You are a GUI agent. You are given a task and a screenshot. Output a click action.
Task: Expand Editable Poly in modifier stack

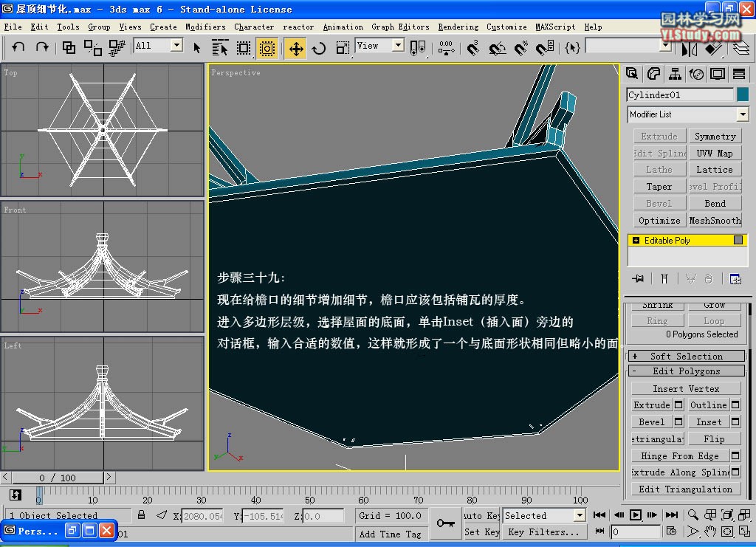click(636, 241)
